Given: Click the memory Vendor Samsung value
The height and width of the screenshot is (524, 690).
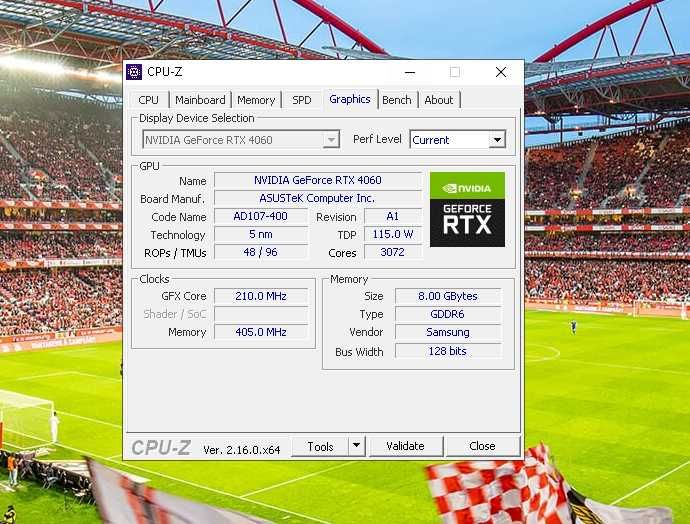Looking at the screenshot, I should tap(448, 332).
